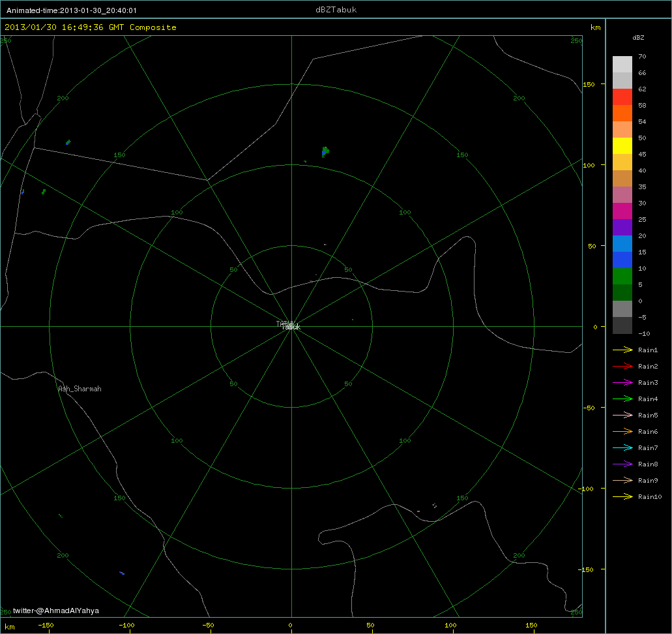Click the yellow Rain10 arrow icon
Screen dimensions: 672x634
622,497
